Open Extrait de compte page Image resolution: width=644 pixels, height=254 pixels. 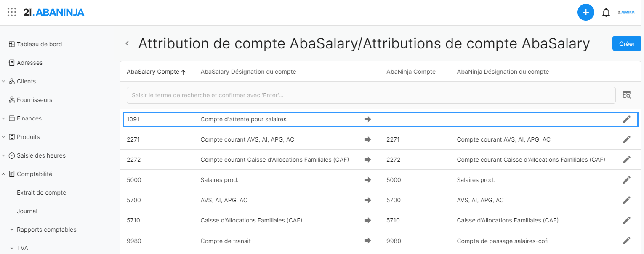[42, 193]
